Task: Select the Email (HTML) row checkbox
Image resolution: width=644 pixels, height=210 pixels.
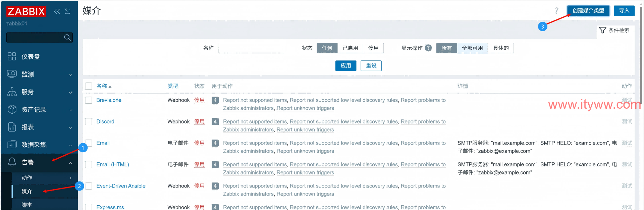Action: 89,164
